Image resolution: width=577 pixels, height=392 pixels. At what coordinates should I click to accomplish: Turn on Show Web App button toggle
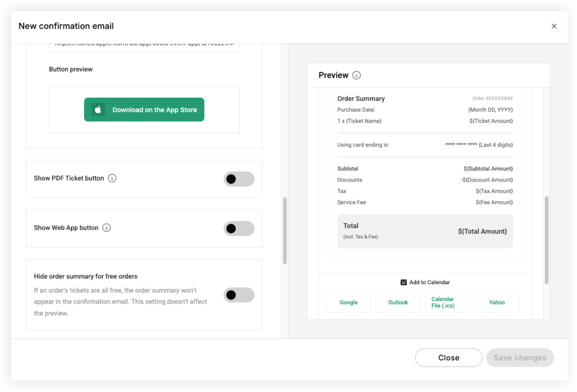coord(239,229)
